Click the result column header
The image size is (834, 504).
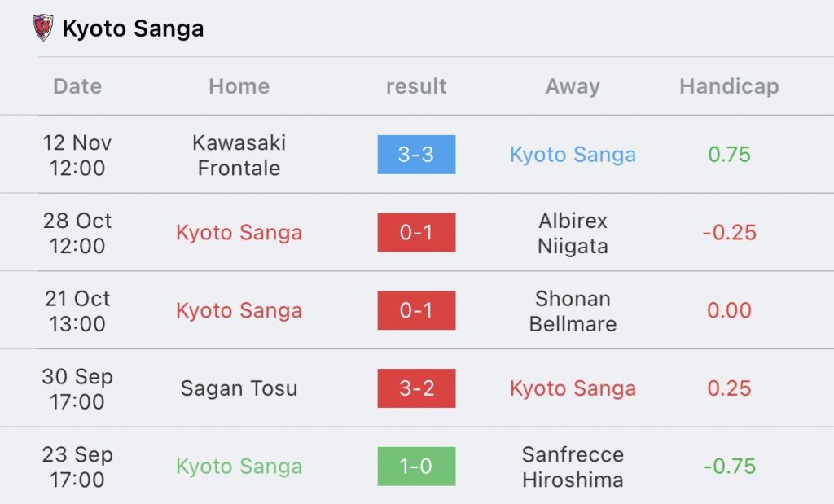pyautogui.click(x=416, y=86)
